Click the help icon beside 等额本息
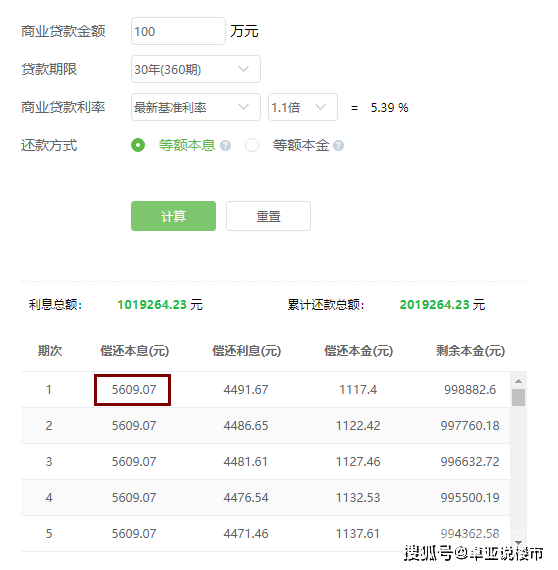 coord(225,146)
